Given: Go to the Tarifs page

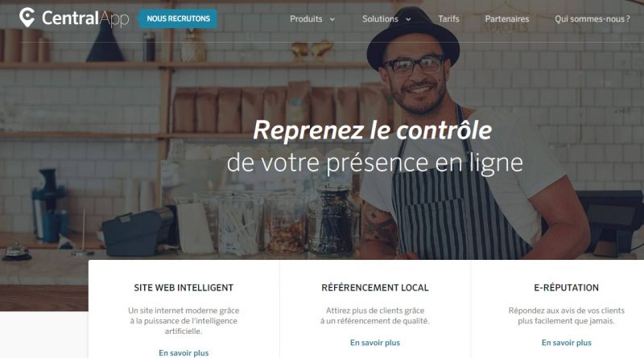Looking at the screenshot, I should pyautogui.click(x=448, y=19).
